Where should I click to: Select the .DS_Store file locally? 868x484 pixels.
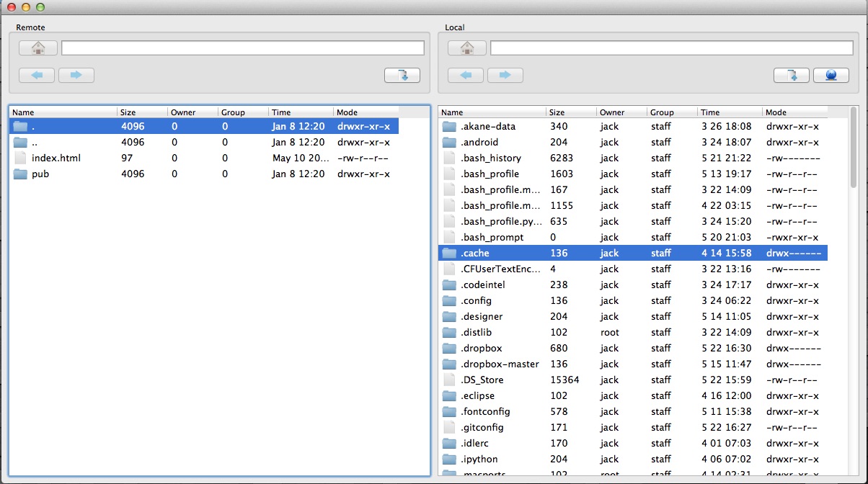click(x=484, y=380)
